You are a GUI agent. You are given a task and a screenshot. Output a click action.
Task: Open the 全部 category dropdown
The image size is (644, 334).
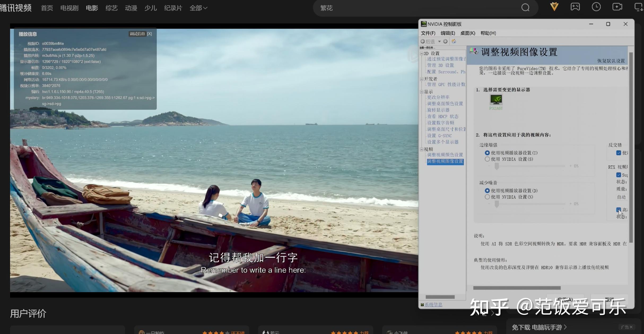pos(198,8)
